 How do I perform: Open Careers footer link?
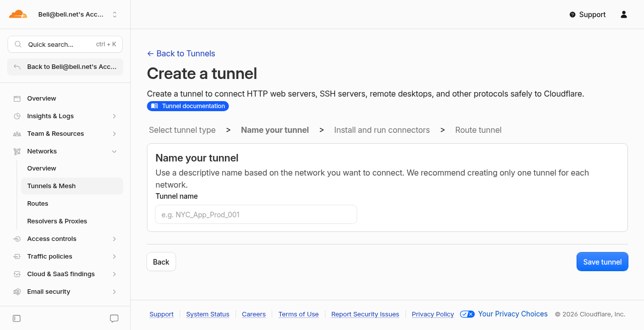point(254,314)
